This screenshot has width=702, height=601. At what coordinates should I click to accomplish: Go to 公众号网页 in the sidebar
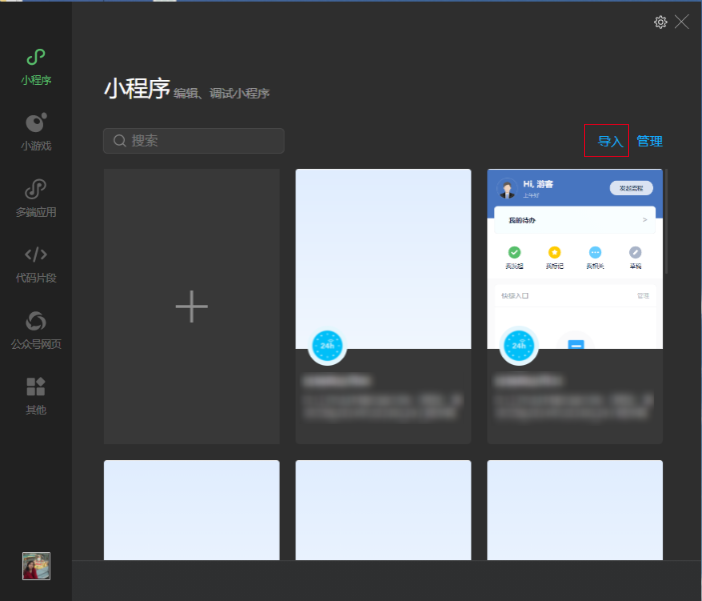tap(36, 330)
